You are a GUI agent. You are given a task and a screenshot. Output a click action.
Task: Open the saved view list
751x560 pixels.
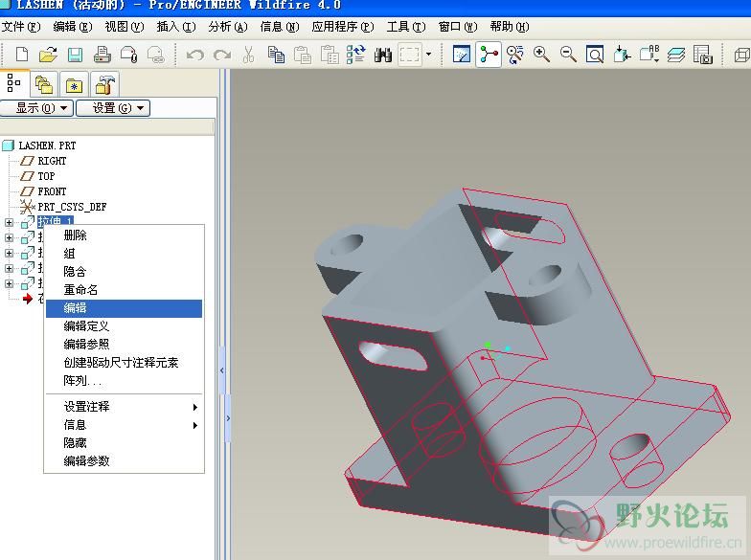tap(649, 55)
